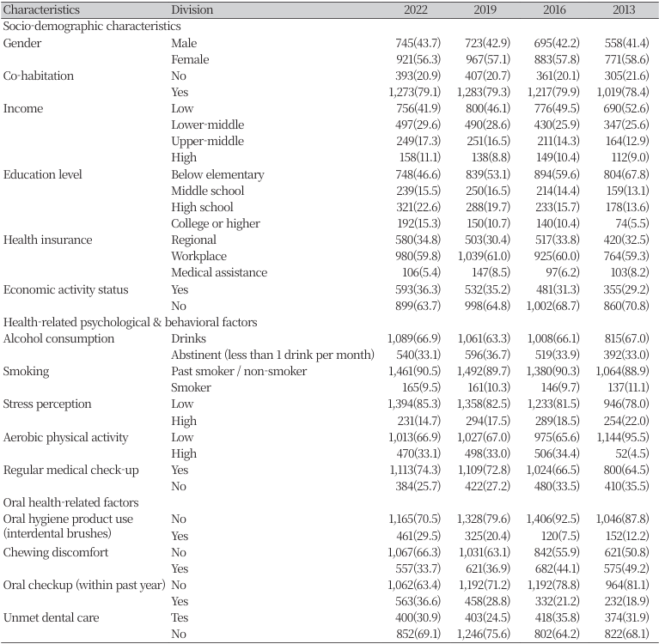Click Oral health-related factors heading
The width and height of the screenshot is (659, 644).
pyautogui.click(x=70, y=503)
